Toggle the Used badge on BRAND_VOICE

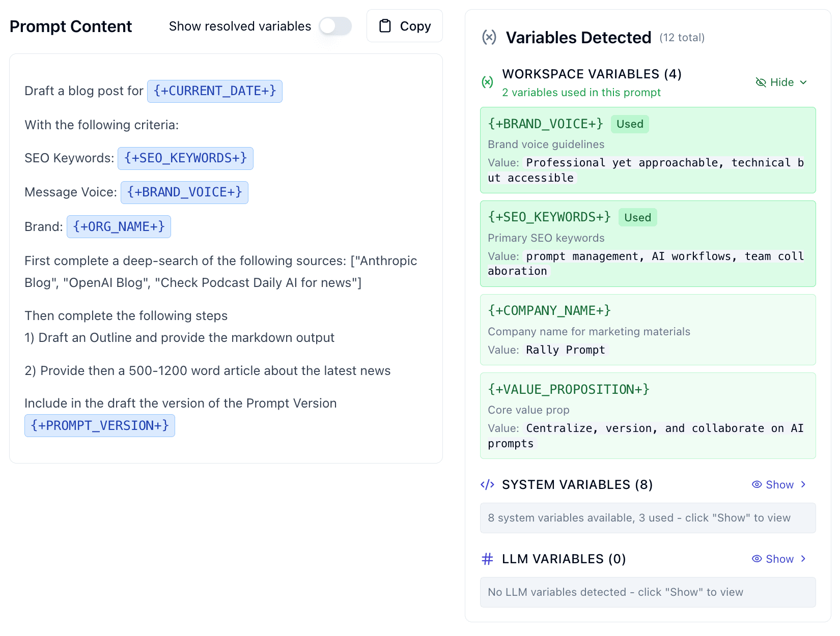coord(630,124)
